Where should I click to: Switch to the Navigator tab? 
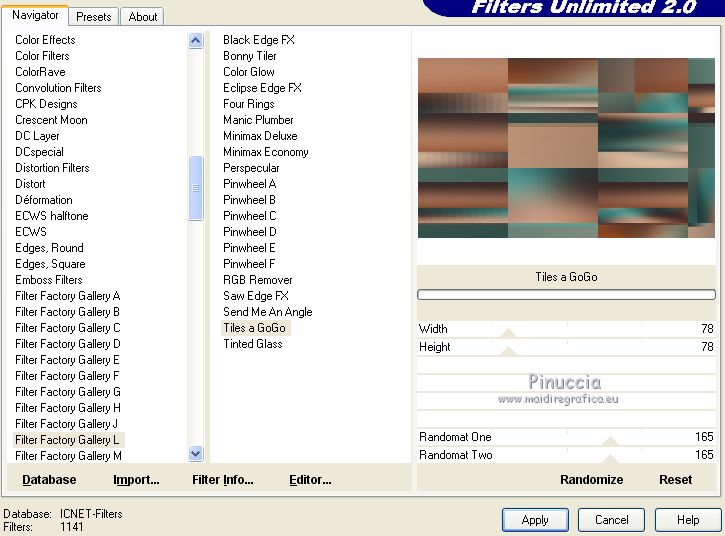(x=35, y=15)
